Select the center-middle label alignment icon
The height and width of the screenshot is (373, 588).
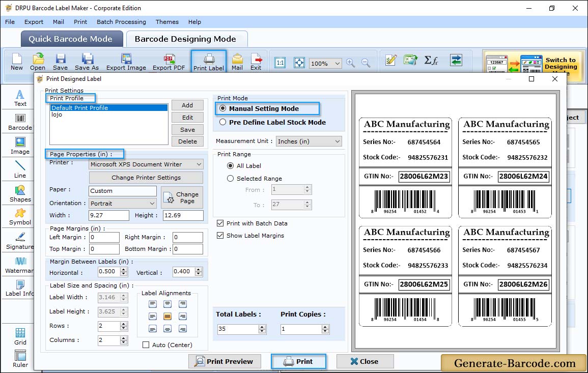coord(167,317)
